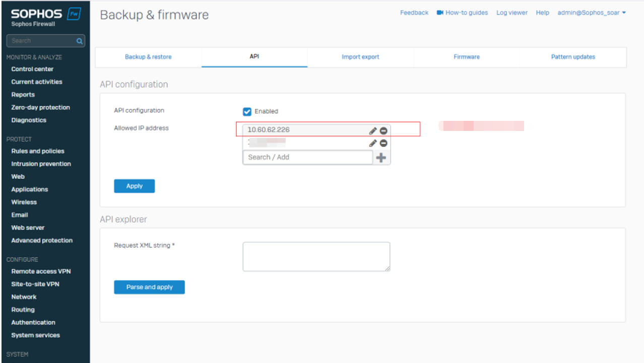Open Log viewer link in header
This screenshot has width=644, height=363.
[512, 13]
